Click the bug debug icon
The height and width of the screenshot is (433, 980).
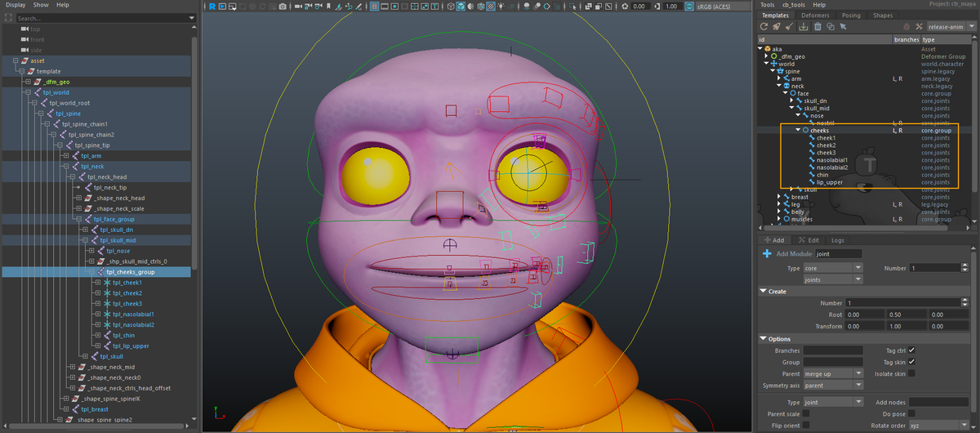click(905, 26)
